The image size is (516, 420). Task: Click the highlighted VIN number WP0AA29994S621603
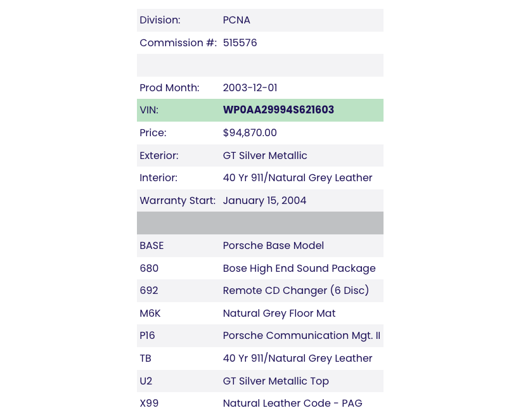(x=278, y=110)
